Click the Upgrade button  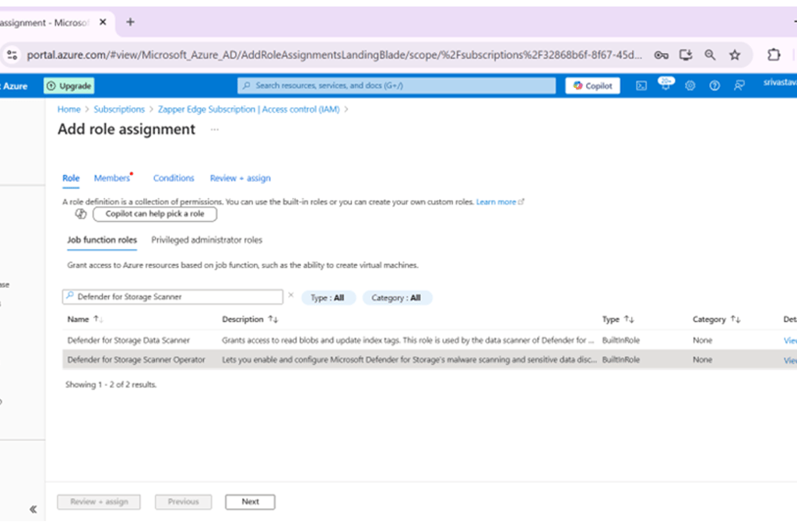69,86
